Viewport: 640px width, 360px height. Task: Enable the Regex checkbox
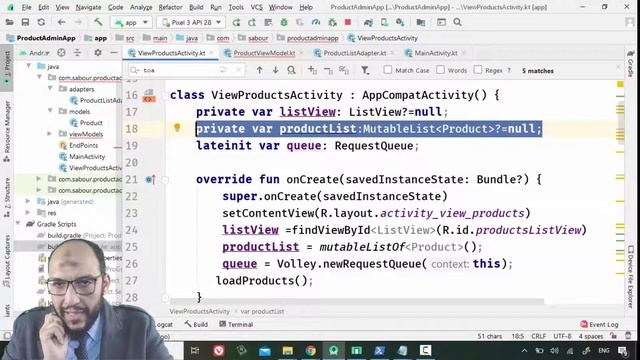click(478, 70)
